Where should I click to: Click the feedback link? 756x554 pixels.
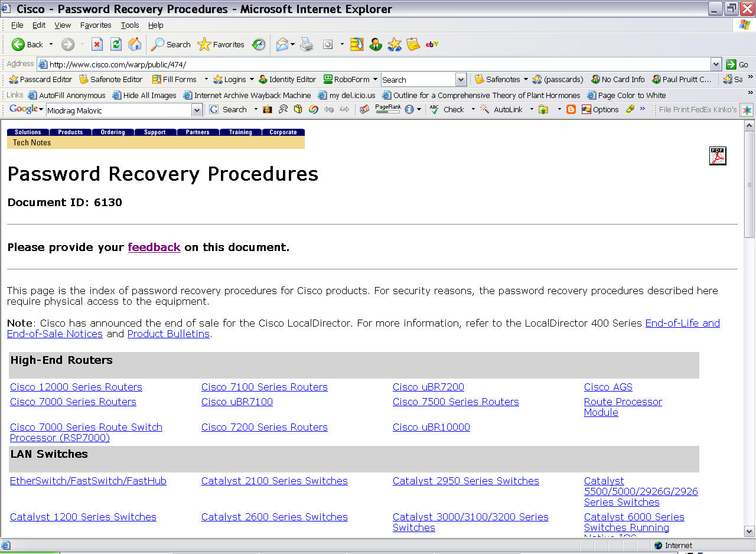point(154,247)
